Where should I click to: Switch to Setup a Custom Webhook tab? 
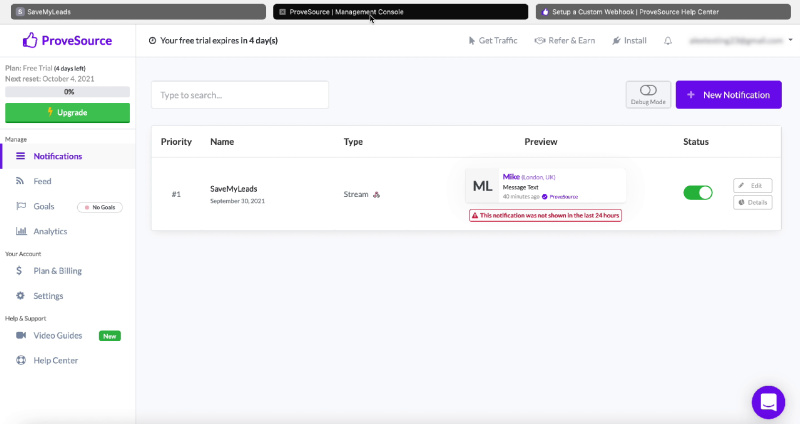(663, 12)
